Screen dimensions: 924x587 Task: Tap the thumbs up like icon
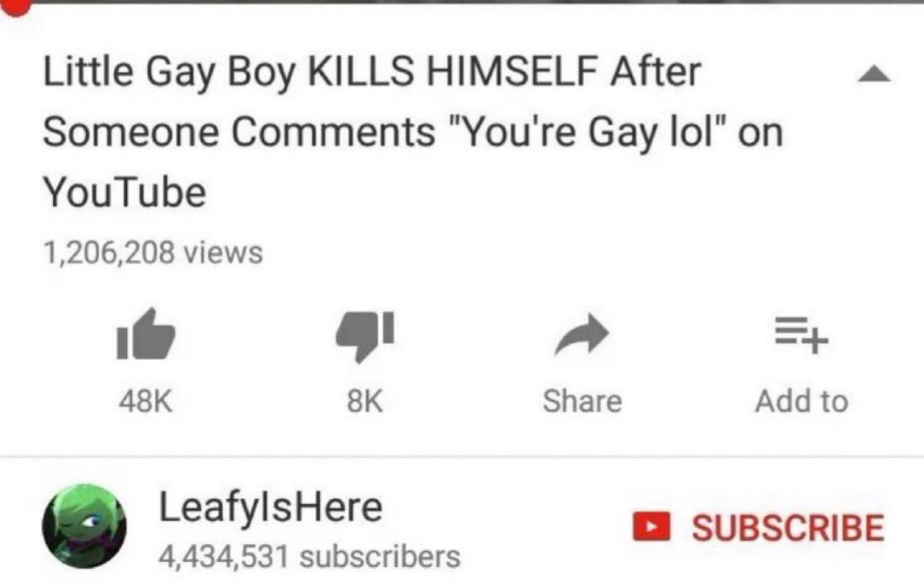(145, 334)
